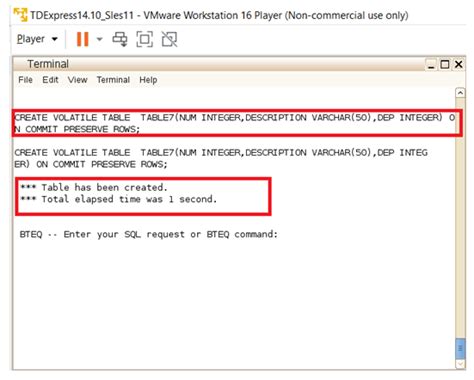Open the File menu in Terminal
Screen dimensions: 474x380
pyautogui.click(x=25, y=80)
